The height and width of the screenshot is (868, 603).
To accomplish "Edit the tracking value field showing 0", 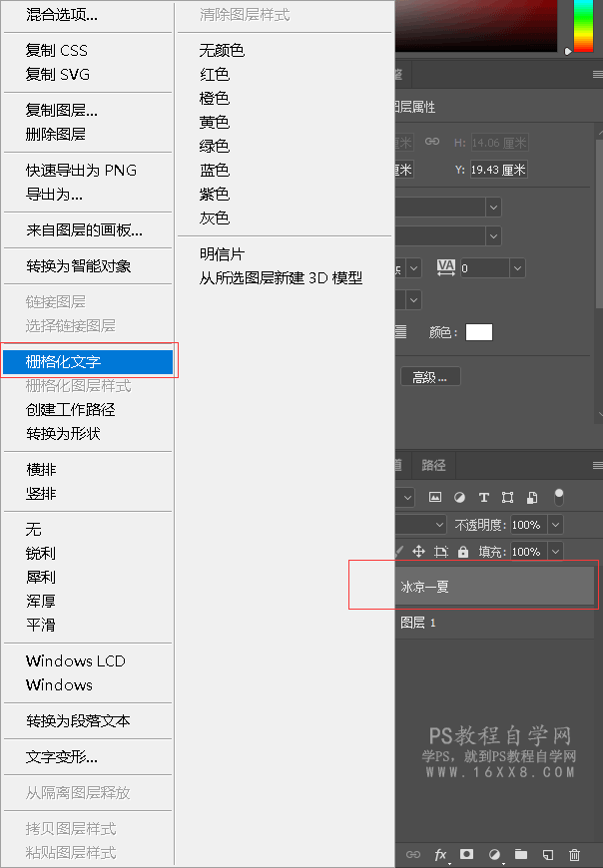I will 485,268.
